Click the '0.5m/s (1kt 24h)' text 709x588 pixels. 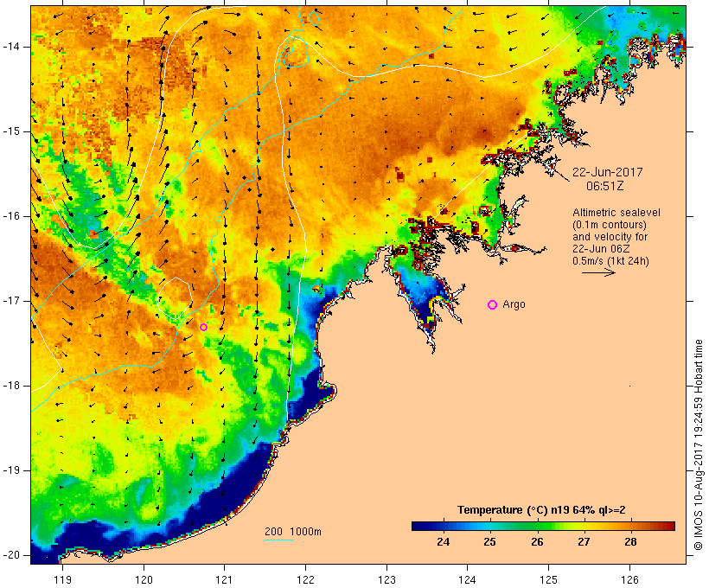(x=610, y=261)
